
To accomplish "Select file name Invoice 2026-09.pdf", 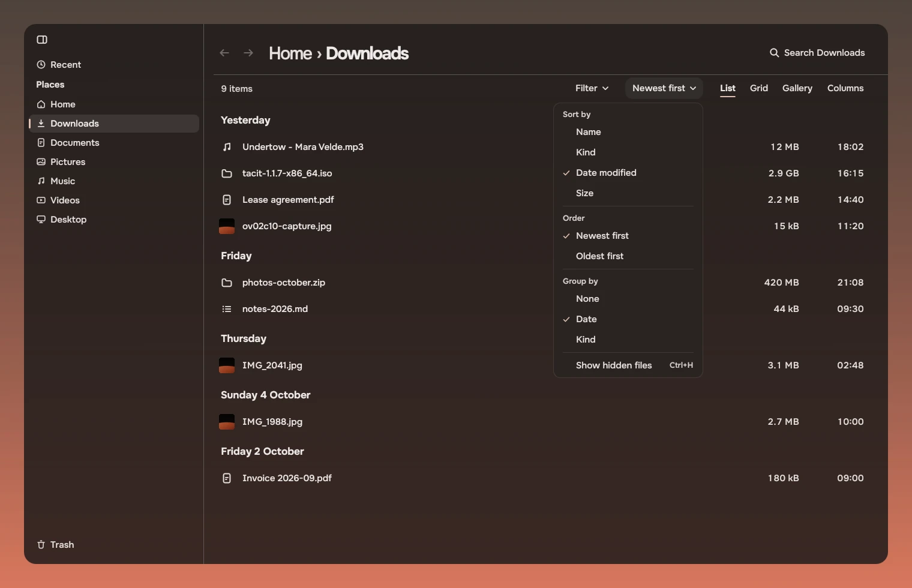I will coord(287,478).
